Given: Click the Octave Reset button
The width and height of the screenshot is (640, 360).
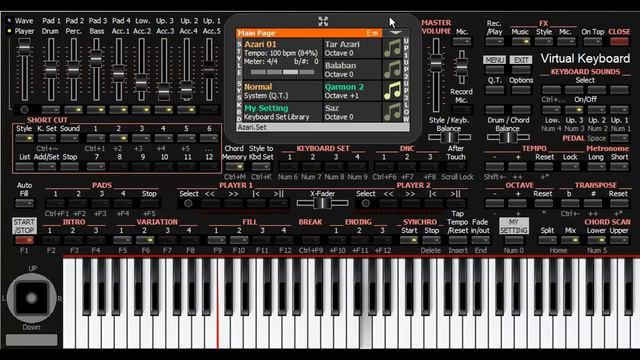Looking at the screenshot, I should click(x=543, y=203).
